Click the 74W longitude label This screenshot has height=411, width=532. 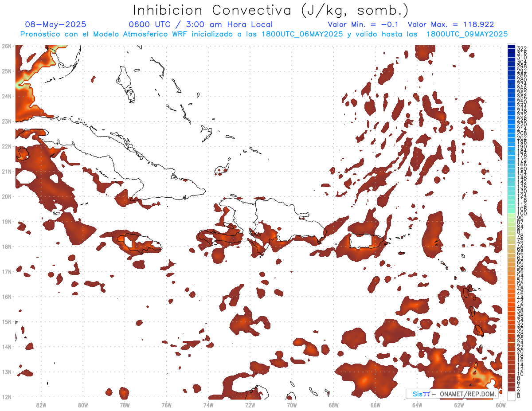pyautogui.click(x=208, y=405)
